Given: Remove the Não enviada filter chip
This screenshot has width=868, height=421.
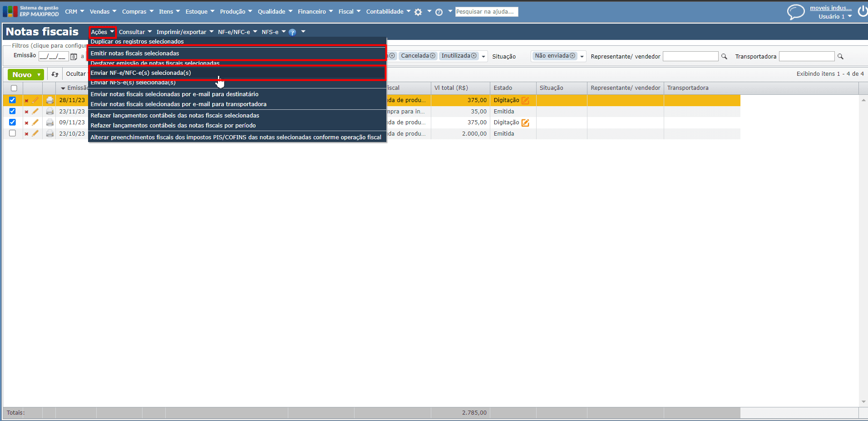Looking at the screenshot, I should [572, 56].
